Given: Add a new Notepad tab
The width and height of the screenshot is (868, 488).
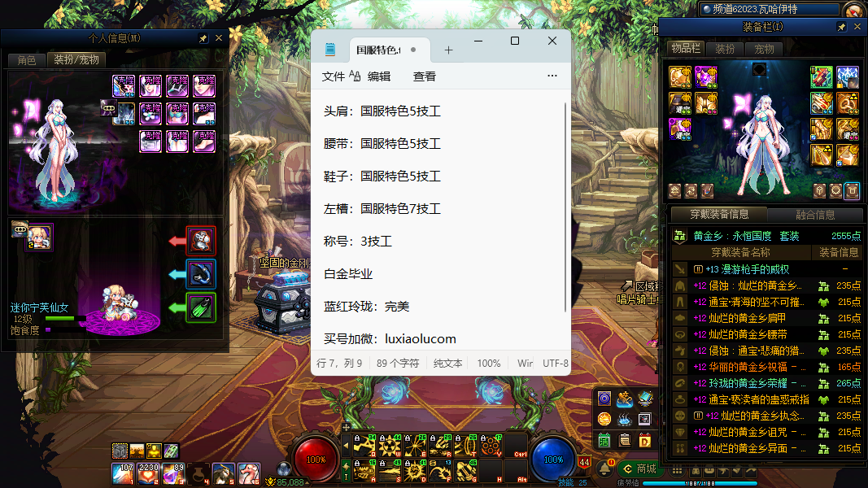Looking at the screenshot, I should coord(448,50).
